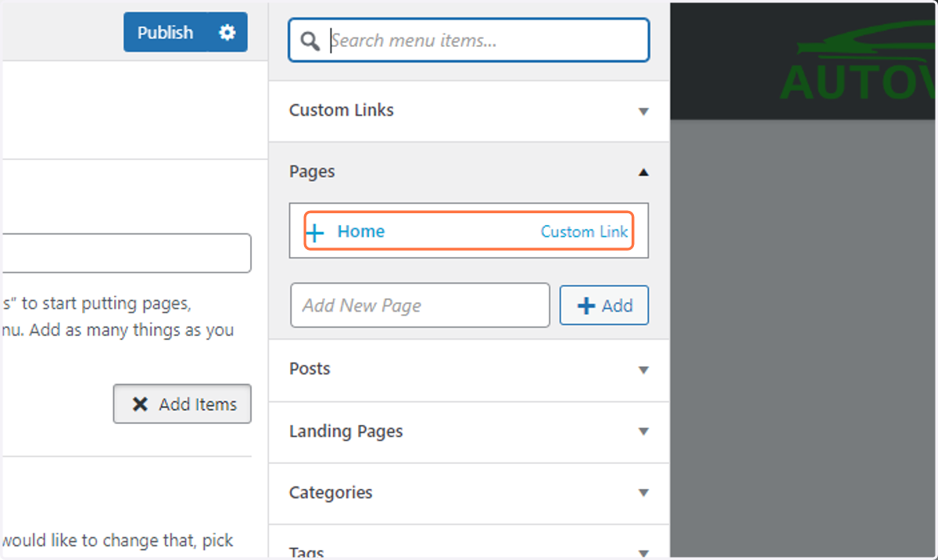Screen dimensions: 938x560
Task: Click the magnifying glass search icon
Action: tap(310, 41)
